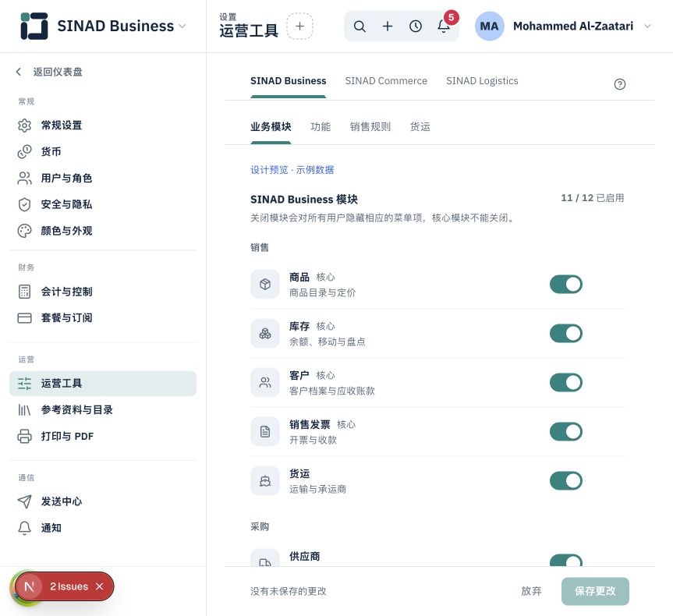Screen dimensions: 673x616
Task: Click the plus icon in toolbar pill
Action: point(388,27)
